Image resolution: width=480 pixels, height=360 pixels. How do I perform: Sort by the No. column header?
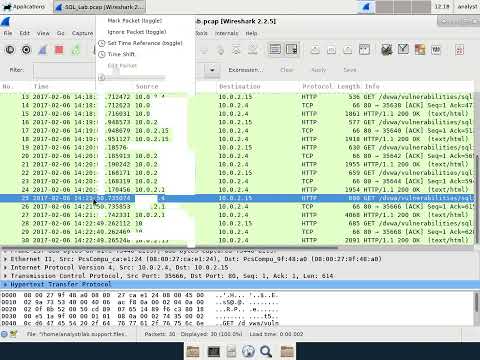click(x=16, y=86)
